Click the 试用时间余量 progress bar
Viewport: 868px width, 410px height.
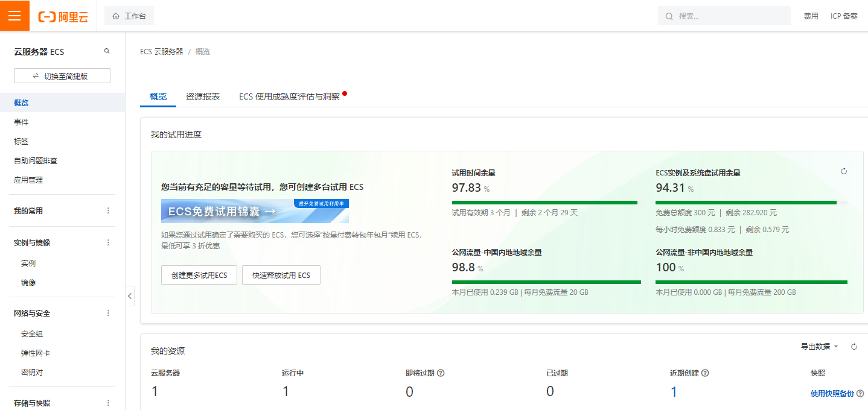[x=544, y=203]
